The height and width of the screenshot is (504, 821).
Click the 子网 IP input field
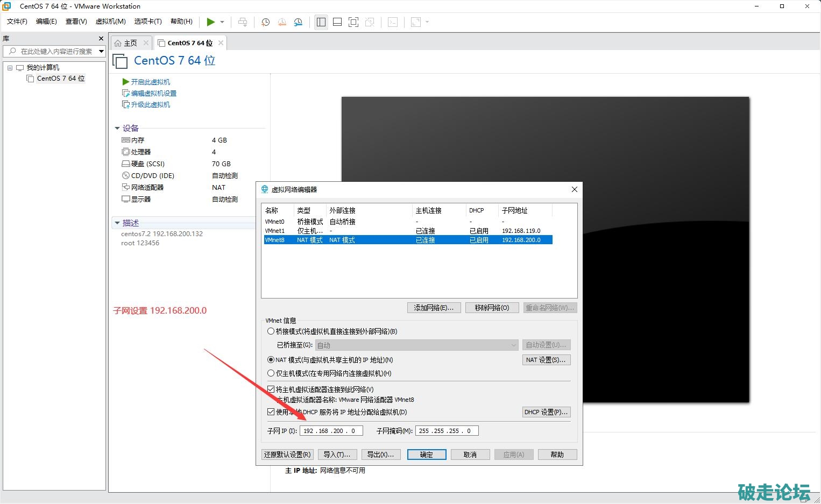331,431
